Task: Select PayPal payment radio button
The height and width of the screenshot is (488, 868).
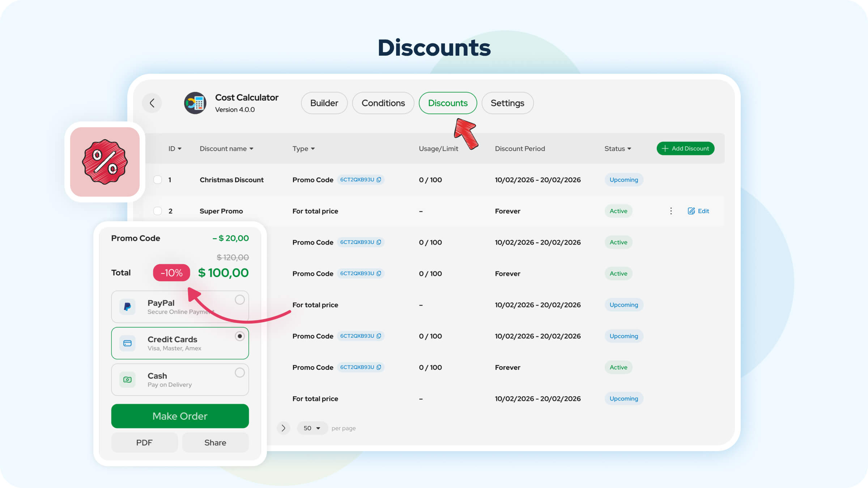Action: 240,300
